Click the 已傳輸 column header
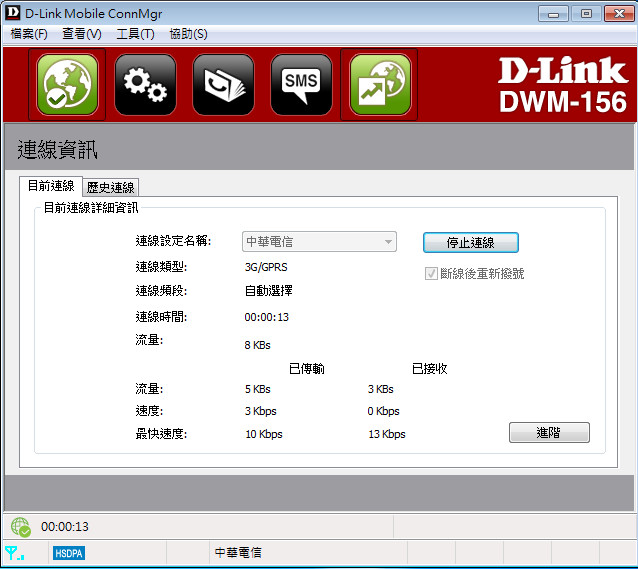This screenshot has width=638, height=569. coord(307,369)
